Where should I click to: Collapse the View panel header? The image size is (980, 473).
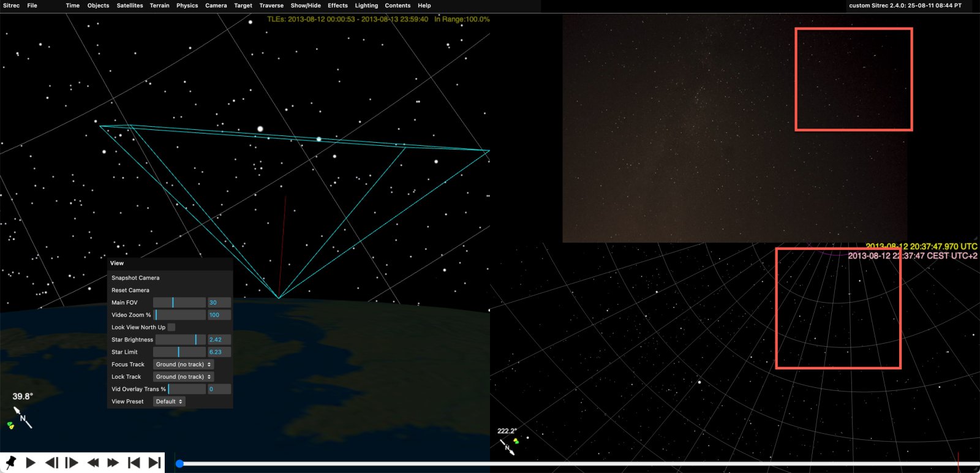tap(117, 263)
